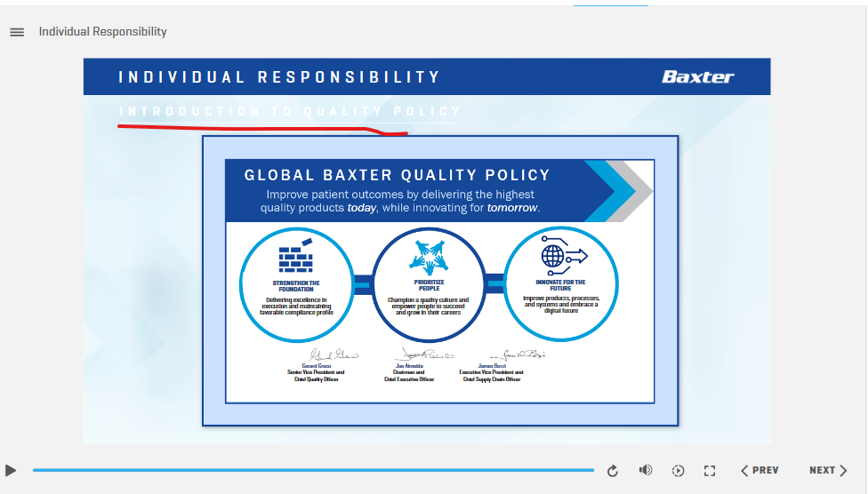Advance to next slide with NEXT
This screenshot has width=868, height=494.
[828, 470]
